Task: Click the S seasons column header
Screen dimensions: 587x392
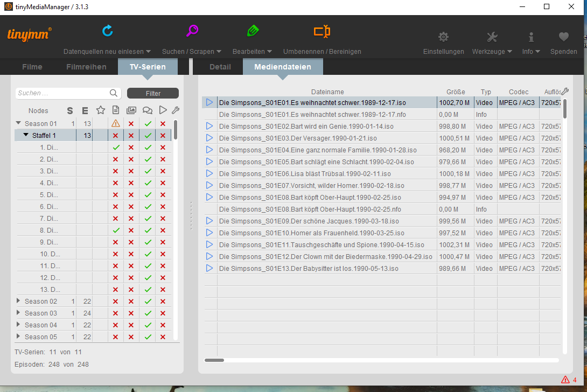Action: [70, 111]
